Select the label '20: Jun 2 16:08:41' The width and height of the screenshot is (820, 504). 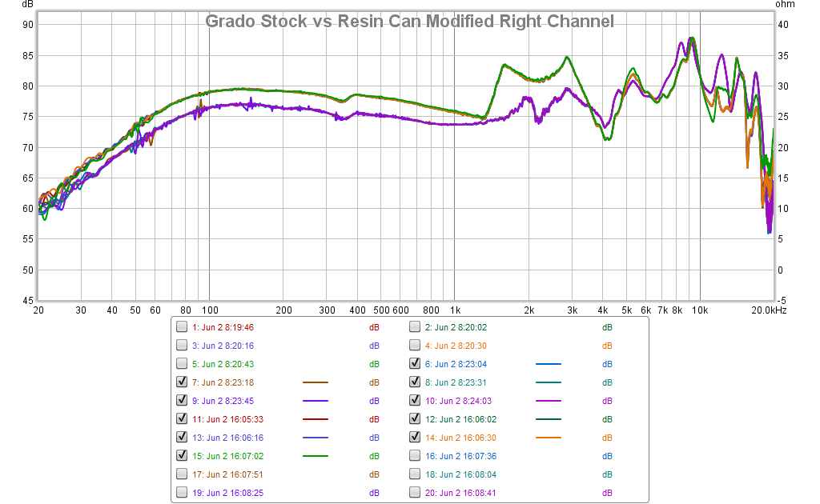click(x=460, y=493)
